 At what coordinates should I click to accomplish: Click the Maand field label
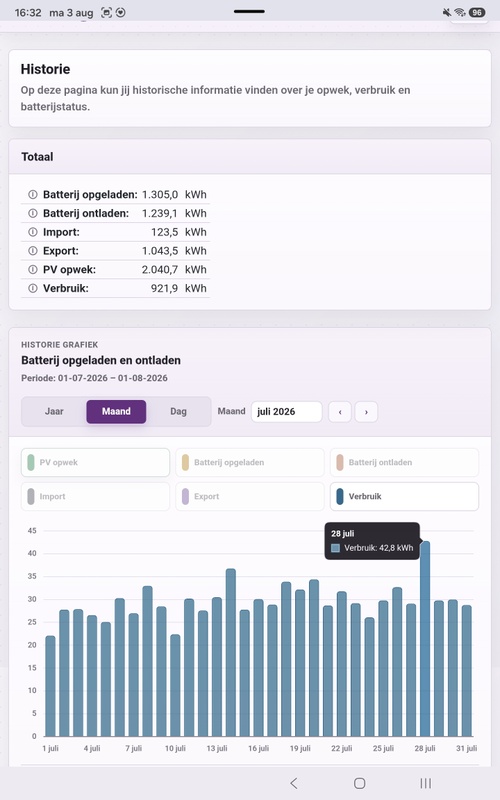click(232, 411)
